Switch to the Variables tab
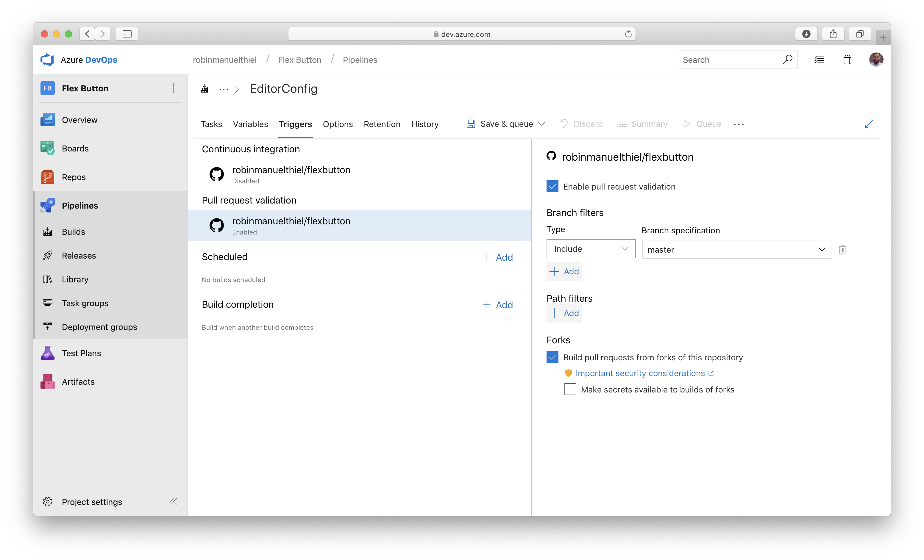This screenshot has height=560, width=924. 250,124
